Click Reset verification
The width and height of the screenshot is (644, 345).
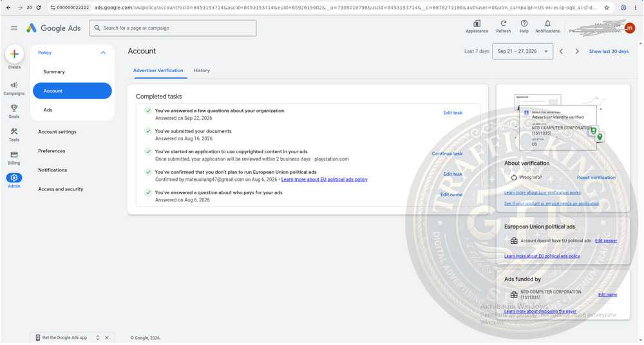tap(596, 178)
